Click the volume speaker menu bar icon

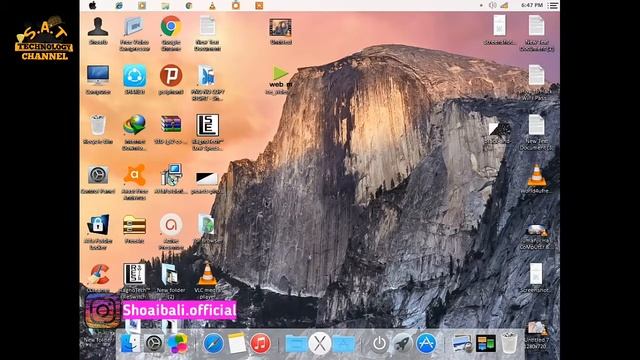tap(493, 5)
